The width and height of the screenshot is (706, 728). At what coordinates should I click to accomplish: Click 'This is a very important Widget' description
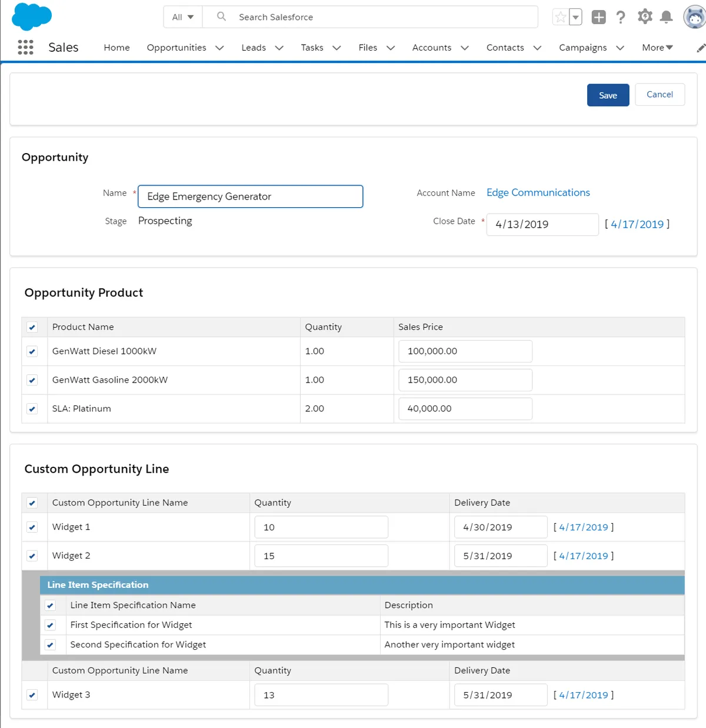[x=449, y=625]
